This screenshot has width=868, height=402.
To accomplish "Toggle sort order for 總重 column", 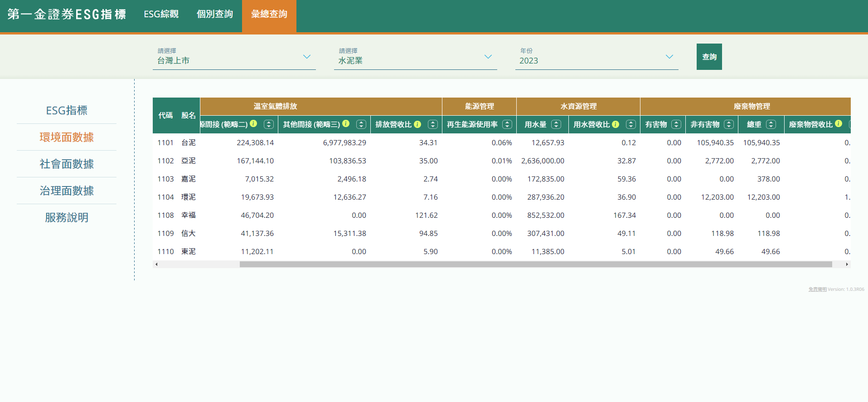I will click(771, 124).
